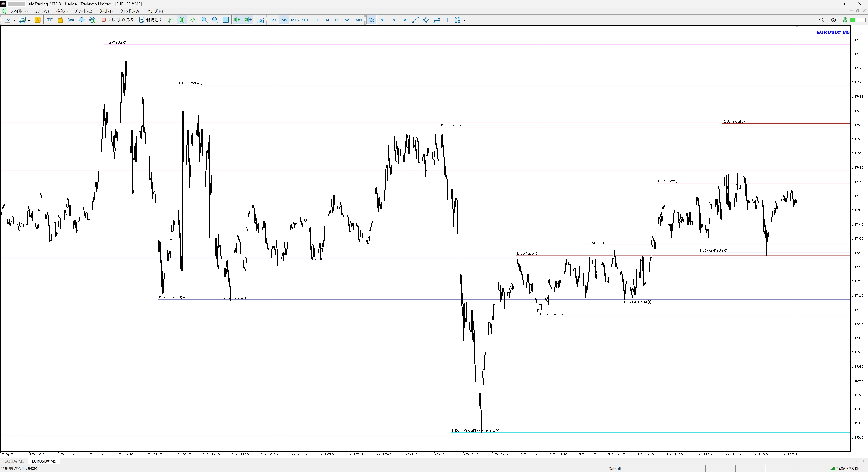Open the chart type dropdown arrow

(14, 20)
